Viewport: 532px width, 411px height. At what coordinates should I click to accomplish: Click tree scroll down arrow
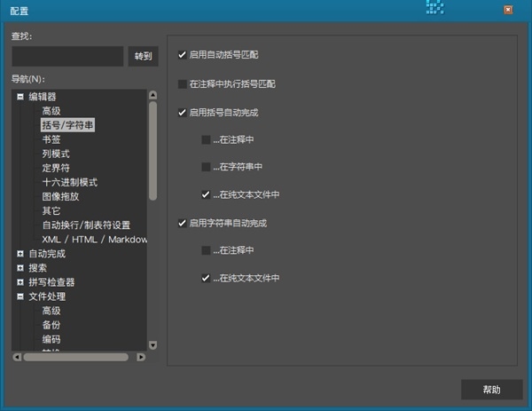[153, 345]
